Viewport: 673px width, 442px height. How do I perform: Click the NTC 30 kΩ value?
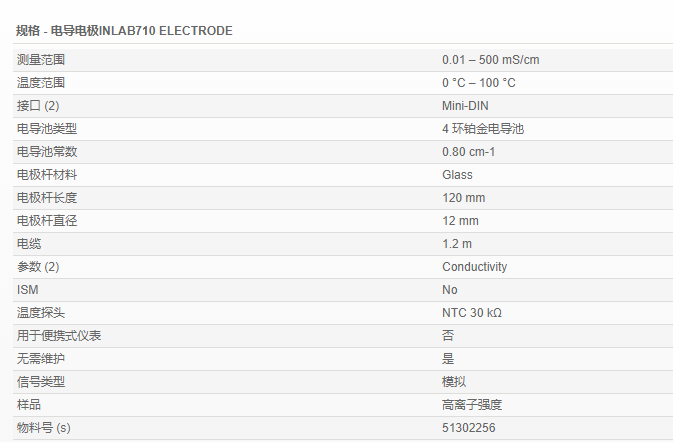point(471,313)
